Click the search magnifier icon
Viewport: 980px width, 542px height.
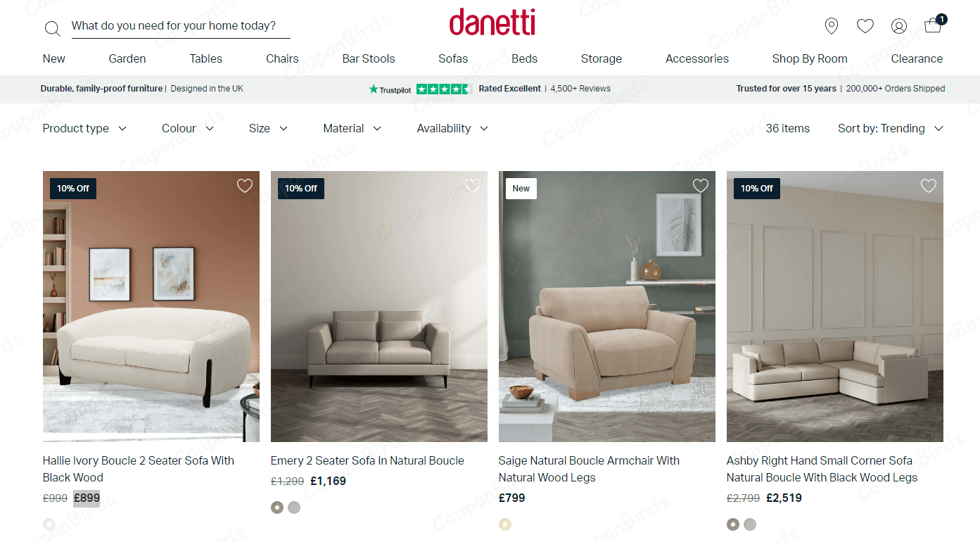coord(53,28)
